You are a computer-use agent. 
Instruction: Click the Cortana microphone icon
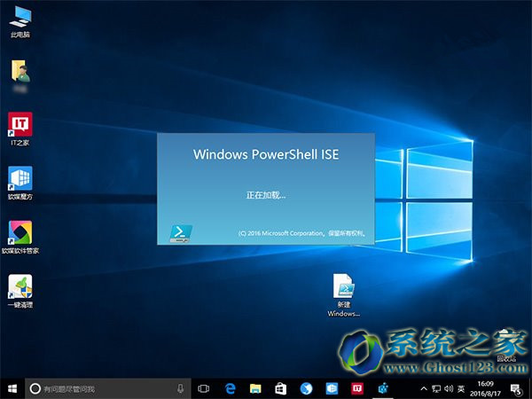(x=181, y=388)
